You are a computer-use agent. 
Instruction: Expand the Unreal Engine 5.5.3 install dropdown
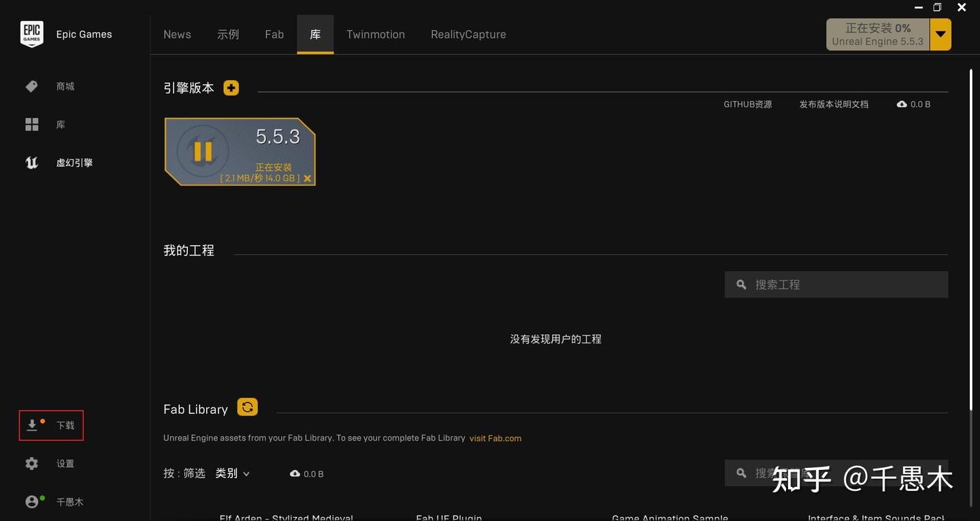(941, 33)
